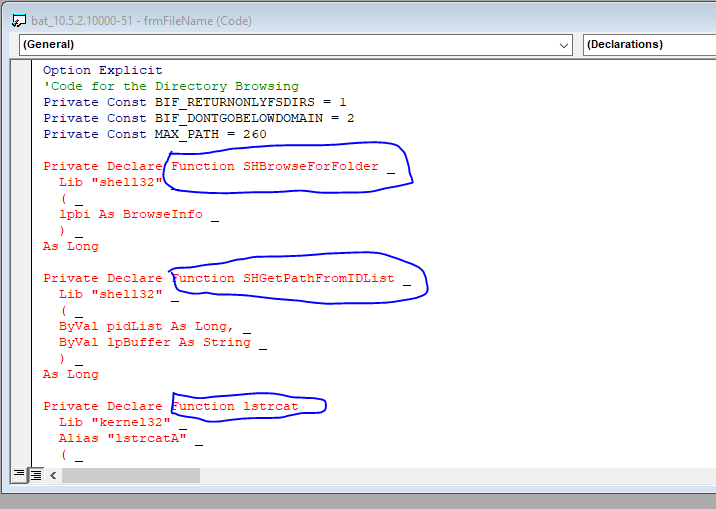Click the SHBrowseForFolder function name
The height and width of the screenshot is (509, 716).
311,166
